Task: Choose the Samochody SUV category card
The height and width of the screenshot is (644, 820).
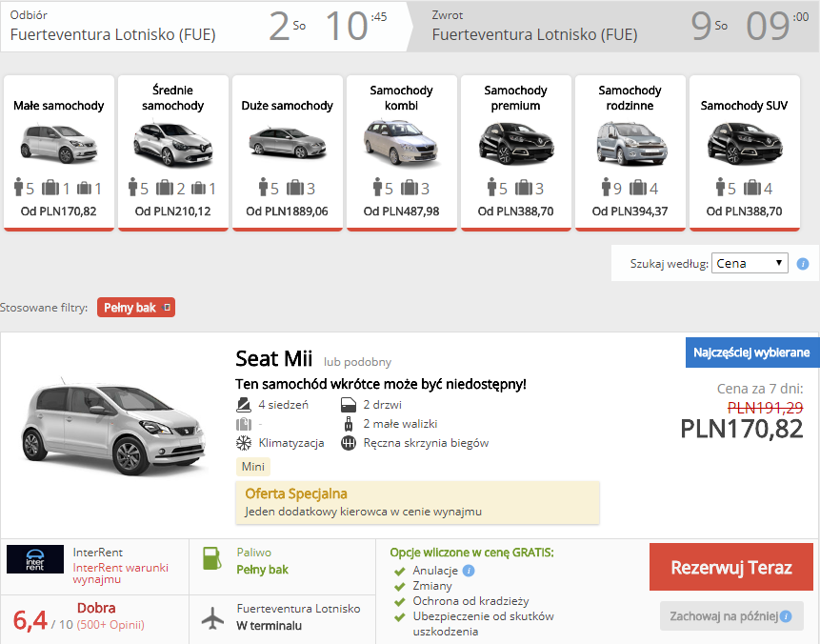Action: tap(745, 152)
